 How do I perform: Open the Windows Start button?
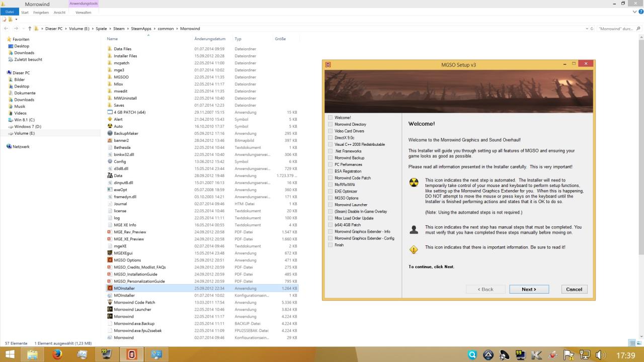pos(10,354)
